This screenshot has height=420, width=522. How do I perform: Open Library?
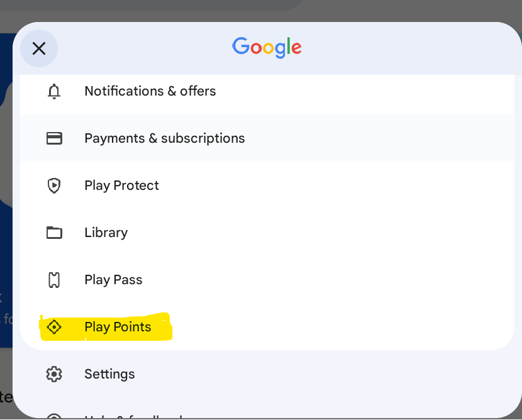tap(267, 233)
